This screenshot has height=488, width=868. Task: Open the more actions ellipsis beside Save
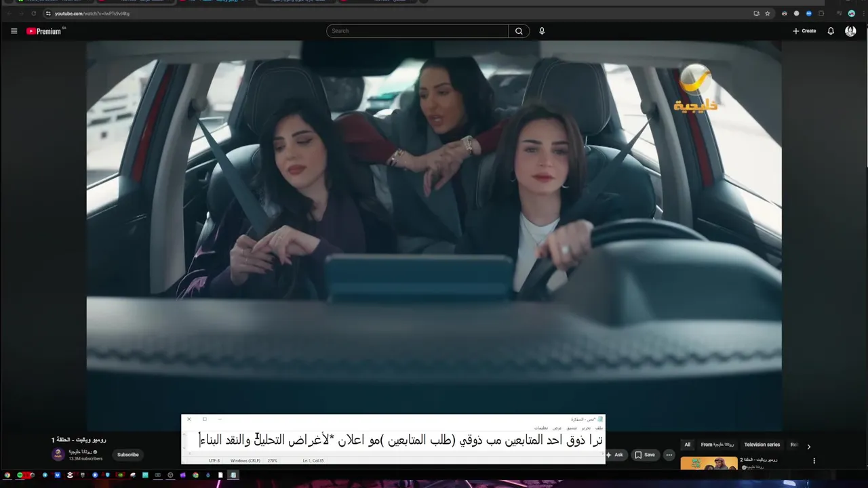[x=669, y=455]
